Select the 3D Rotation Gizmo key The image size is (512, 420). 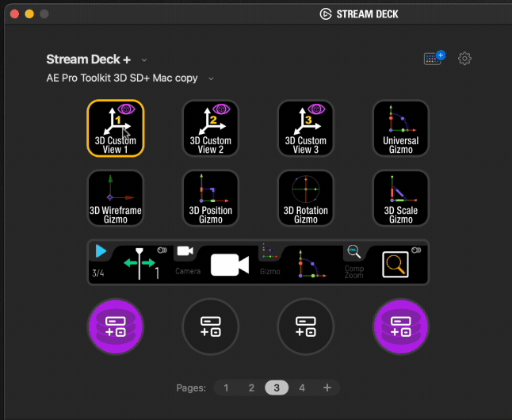point(306,198)
